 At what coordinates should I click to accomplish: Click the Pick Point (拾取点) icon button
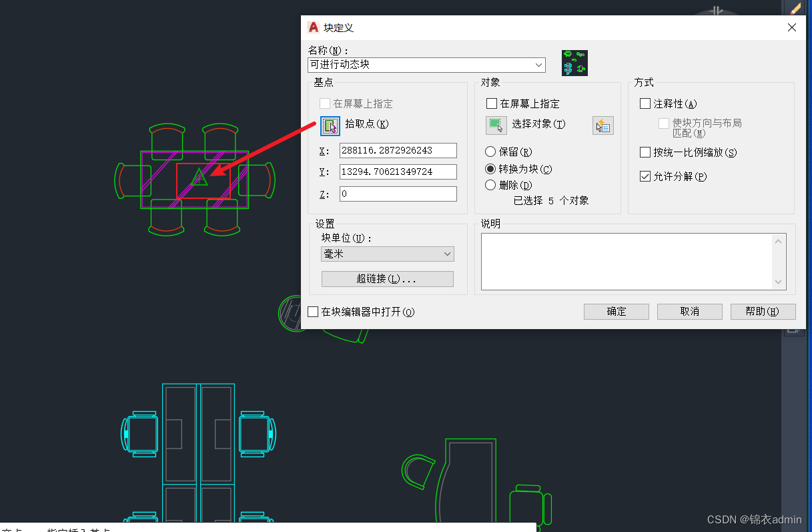click(330, 125)
